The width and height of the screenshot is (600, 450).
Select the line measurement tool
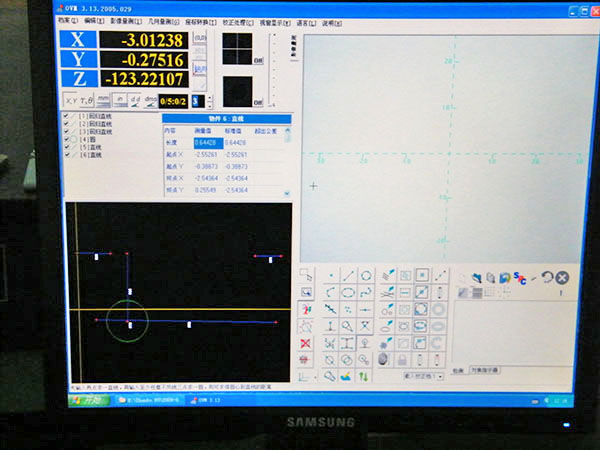(348, 275)
